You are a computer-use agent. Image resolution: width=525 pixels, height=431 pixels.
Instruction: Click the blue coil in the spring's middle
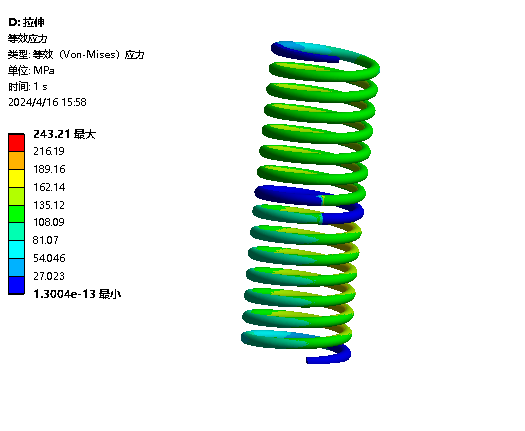click(x=288, y=195)
